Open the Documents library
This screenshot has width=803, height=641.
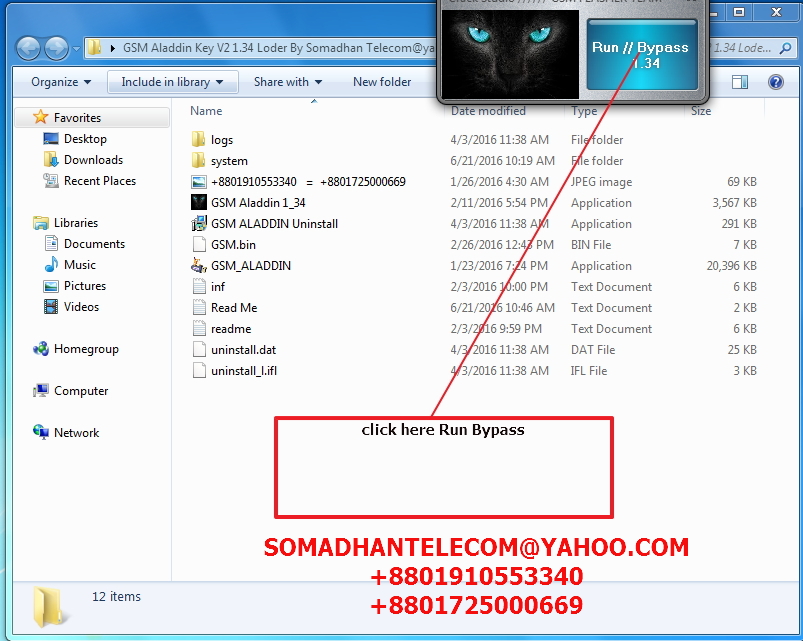[x=94, y=244]
